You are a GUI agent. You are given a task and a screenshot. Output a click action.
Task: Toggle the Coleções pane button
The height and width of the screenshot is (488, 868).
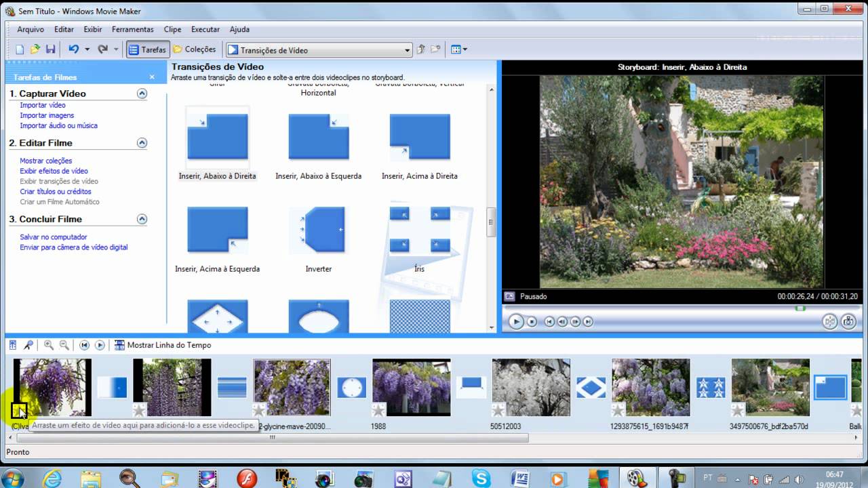[x=194, y=49]
